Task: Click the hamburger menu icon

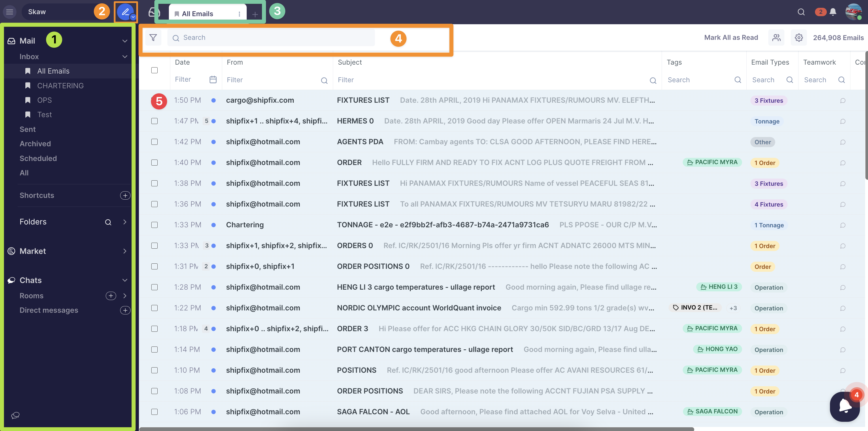Action: click(10, 12)
